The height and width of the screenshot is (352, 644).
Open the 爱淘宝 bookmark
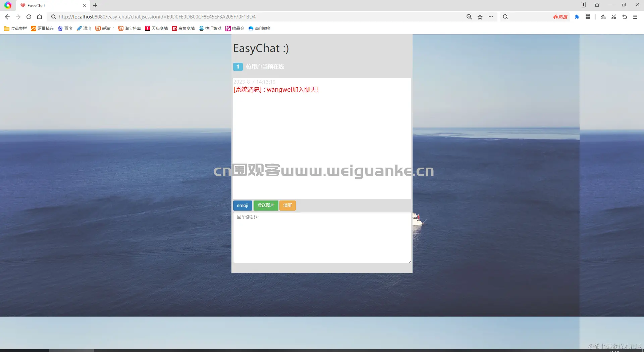tap(105, 29)
